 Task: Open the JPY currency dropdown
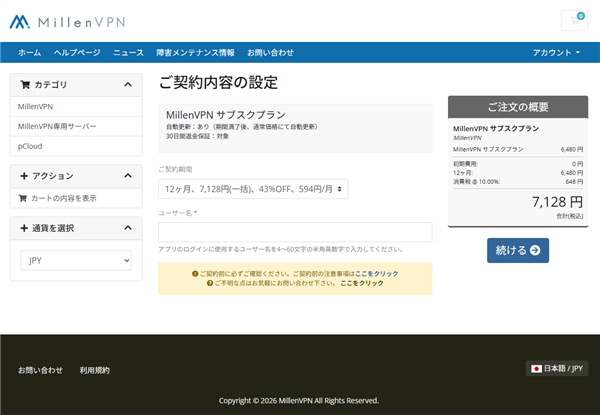pyautogui.click(x=76, y=260)
